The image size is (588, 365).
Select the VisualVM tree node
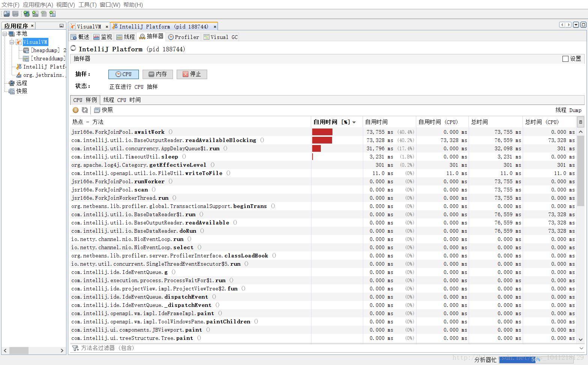(x=35, y=42)
